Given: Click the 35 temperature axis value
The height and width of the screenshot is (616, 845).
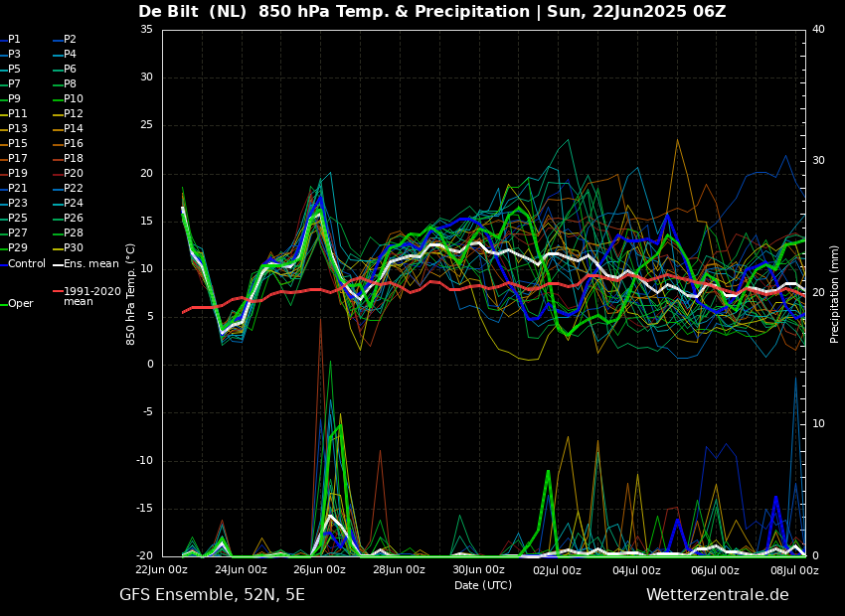Looking at the screenshot, I should (146, 30).
